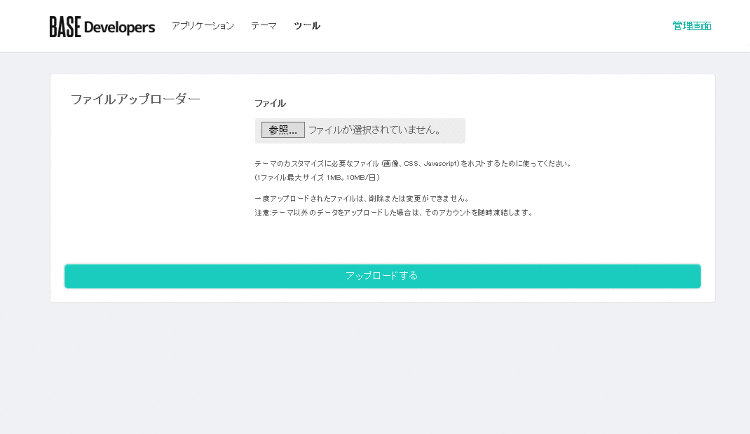Viewport: 750px width, 434px height.
Task: Open the アプリケーション menu item
Action: click(x=202, y=26)
